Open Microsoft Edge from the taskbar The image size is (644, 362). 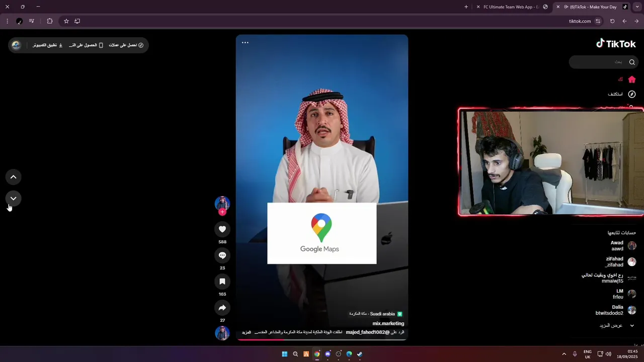point(349,354)
